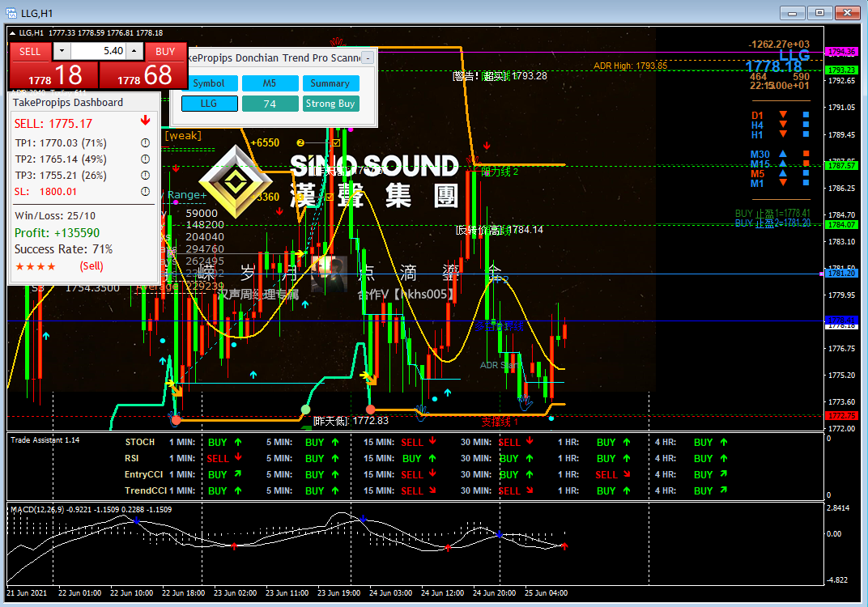Image resolution: width=868 pixels, height=607 pixels.
Task: Click the red down arrow beside SELL: 1775.17
Action: (145, 121)
